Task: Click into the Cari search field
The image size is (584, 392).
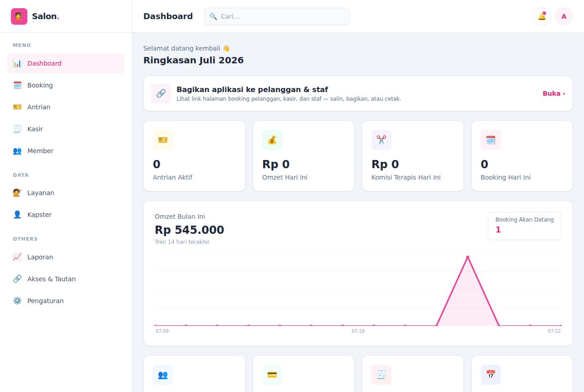Action: coord(277,16)
